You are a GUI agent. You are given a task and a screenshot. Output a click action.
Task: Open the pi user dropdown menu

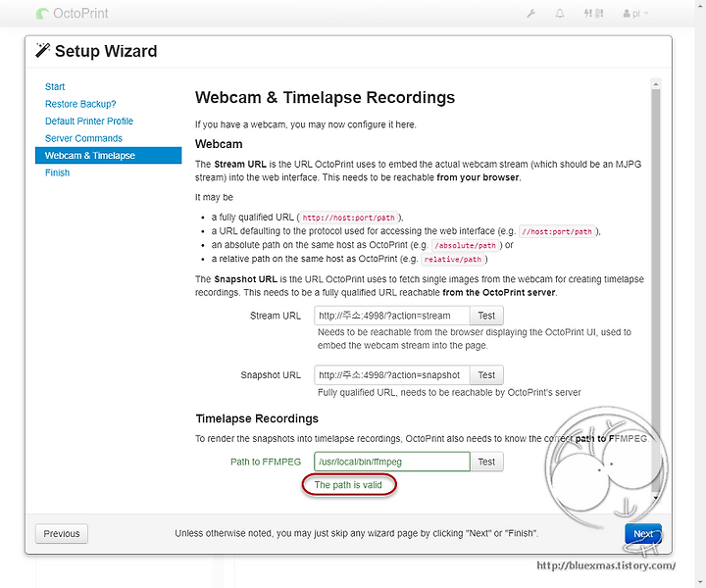click(x=635, y=14)
